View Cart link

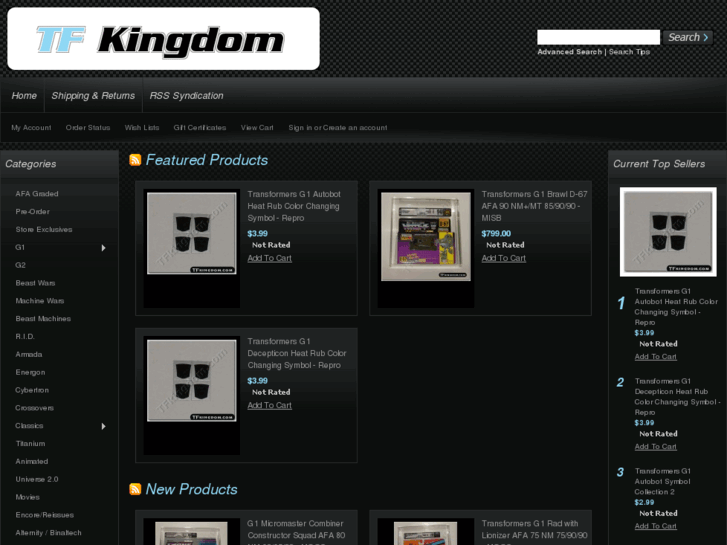(x=257, y=128)
